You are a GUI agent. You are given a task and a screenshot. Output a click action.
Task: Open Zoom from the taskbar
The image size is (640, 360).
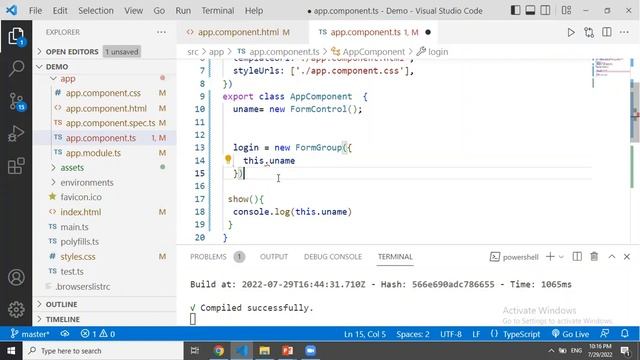coord(311,351)
